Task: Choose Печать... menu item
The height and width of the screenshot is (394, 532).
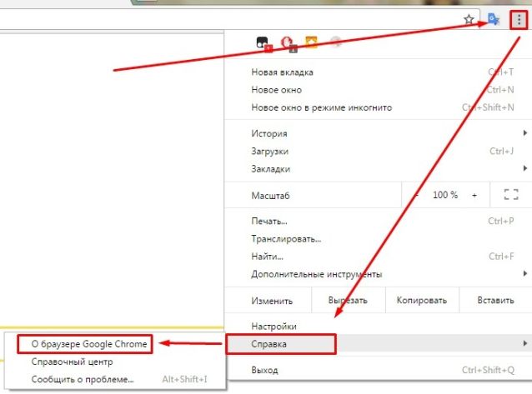Action: coord(378,221)
